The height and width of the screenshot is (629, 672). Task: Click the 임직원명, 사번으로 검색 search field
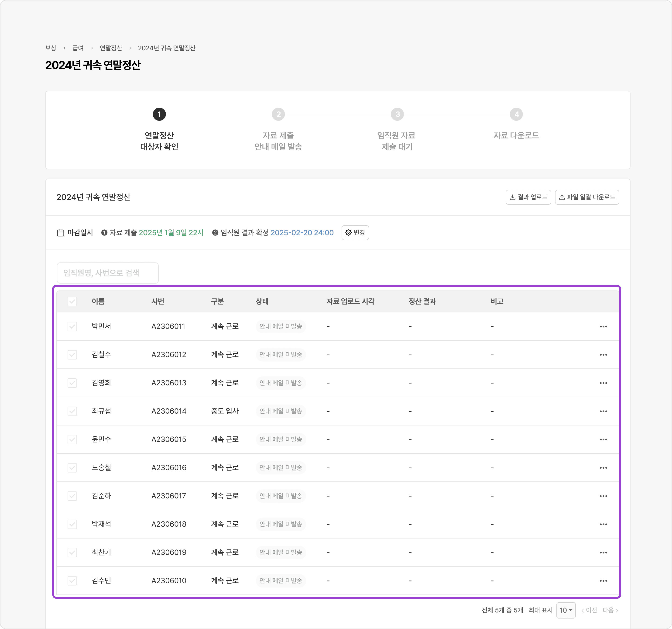pyautogui.click(x=107, y=273)
